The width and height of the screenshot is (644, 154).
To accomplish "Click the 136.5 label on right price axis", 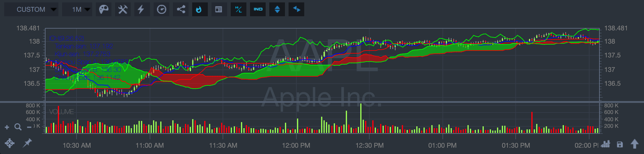I will click(612, 83).
